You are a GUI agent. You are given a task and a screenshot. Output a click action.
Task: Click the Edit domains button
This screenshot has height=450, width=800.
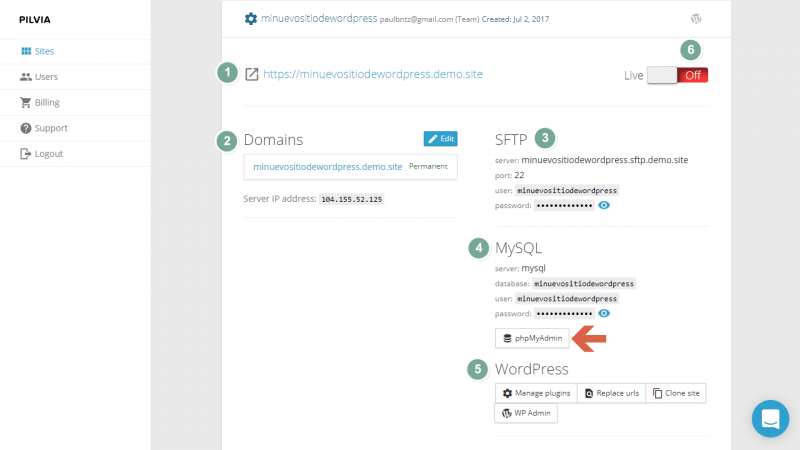coord(440,139)
